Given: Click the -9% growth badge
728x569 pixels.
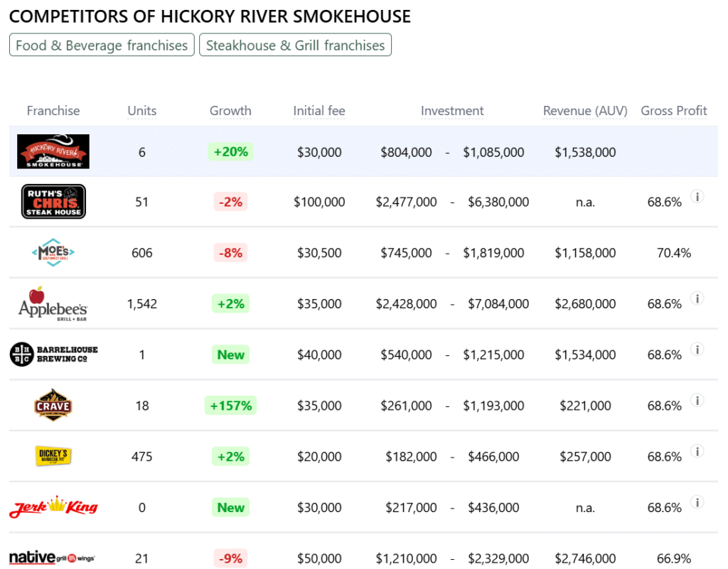Looking at the screenshot, I should coord(230,558).
